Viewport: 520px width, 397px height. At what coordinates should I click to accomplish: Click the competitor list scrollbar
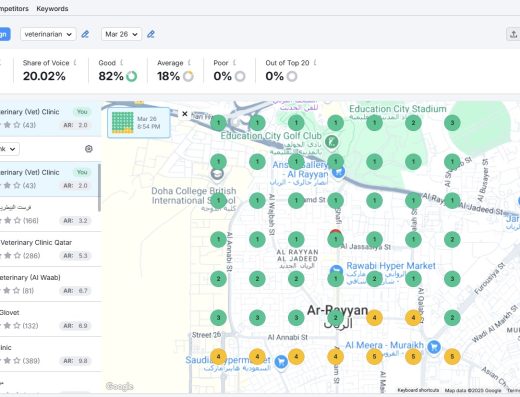(x=99, y=188)
